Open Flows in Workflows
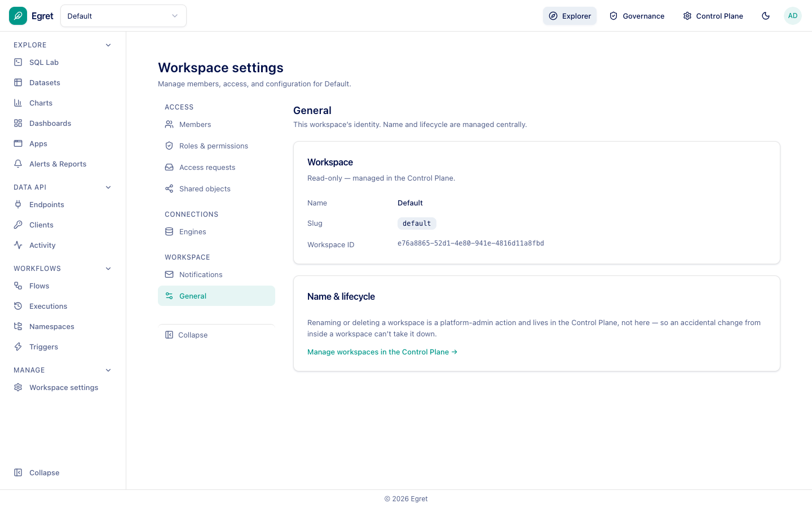Screen dimensions: 812x508 point(63,286)
